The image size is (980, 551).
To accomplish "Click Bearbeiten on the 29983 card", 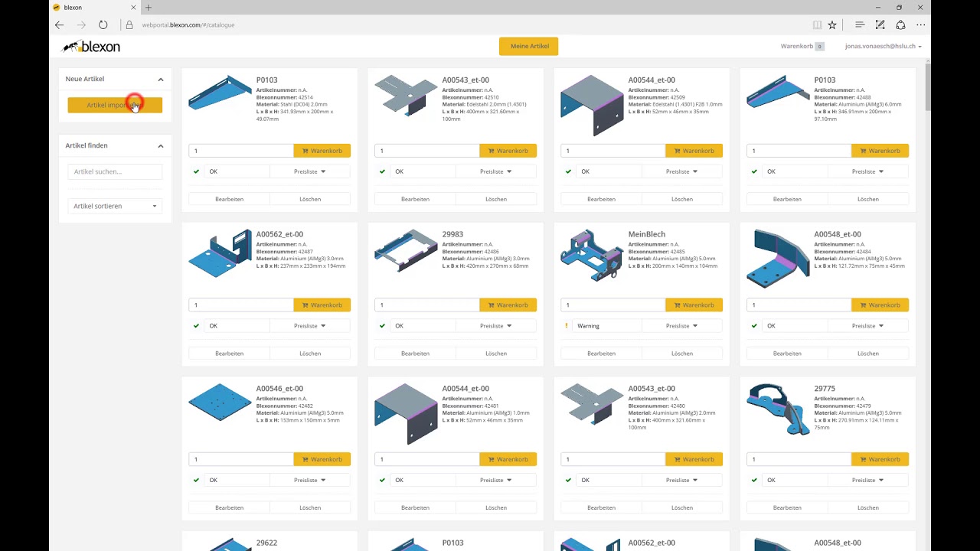I will point(415,354).
